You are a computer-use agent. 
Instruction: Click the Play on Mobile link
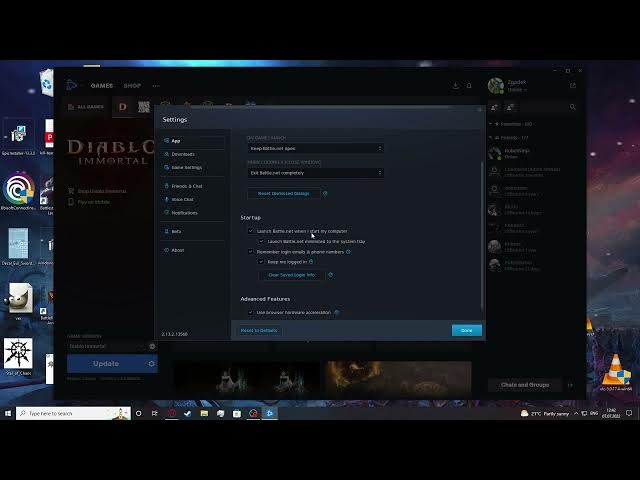pyautogui.click(x=89, y=202)
